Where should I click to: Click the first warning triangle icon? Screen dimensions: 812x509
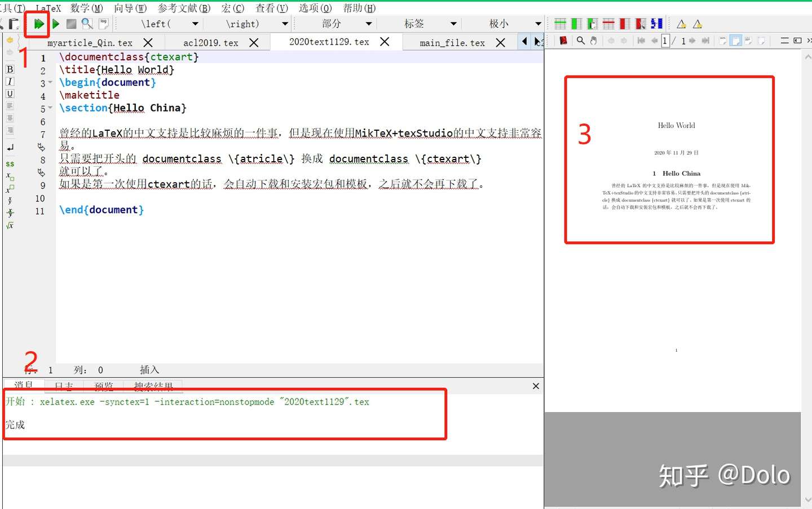click(681, 24)
